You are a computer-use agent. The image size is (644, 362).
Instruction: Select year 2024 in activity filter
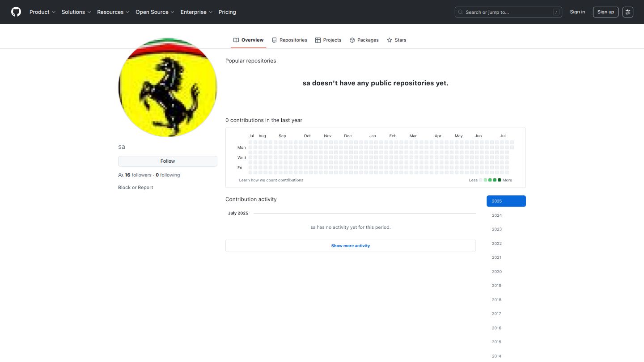tap(497, 215)
